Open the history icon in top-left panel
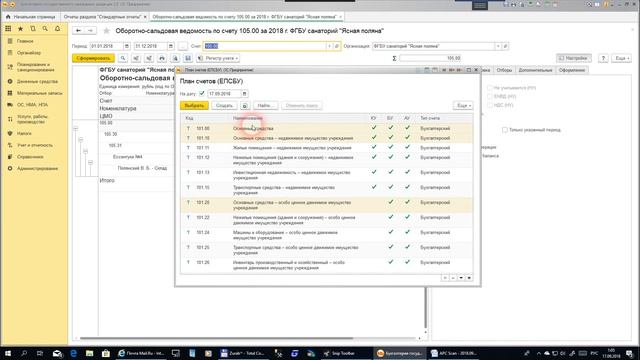The image size is (640, 360). [x=33, y=29]
